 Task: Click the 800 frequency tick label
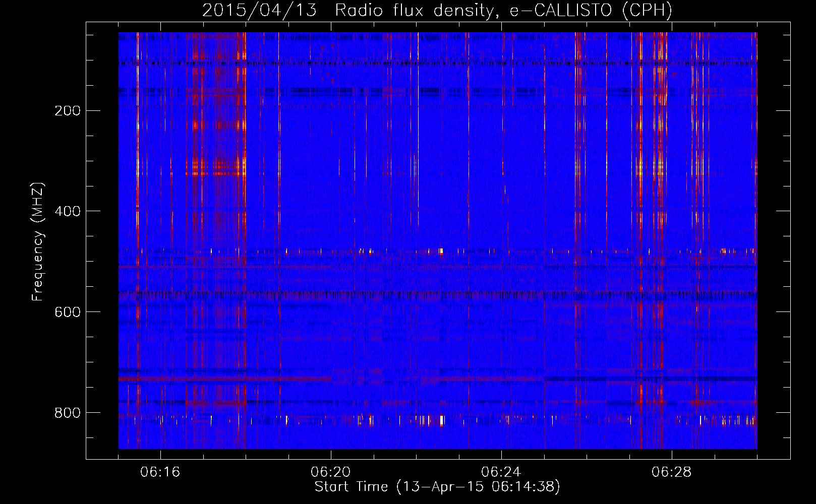click(68, 413)
